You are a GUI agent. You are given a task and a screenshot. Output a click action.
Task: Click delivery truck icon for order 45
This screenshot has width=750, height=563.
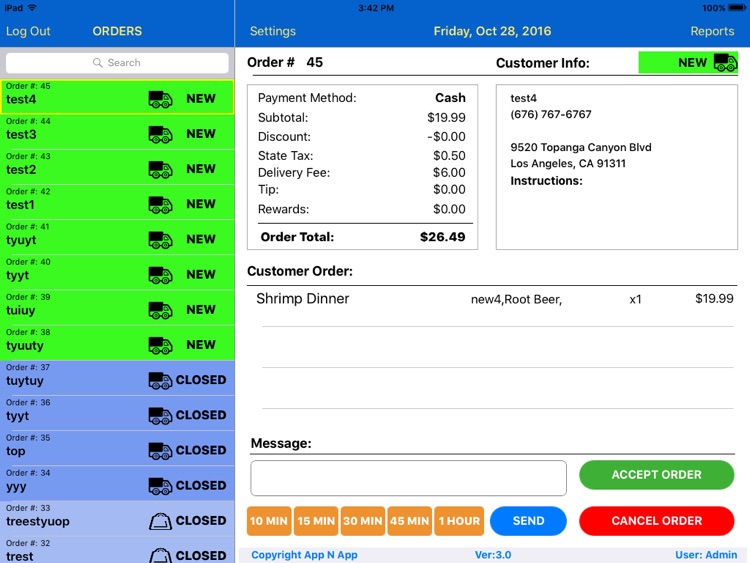(x=160, y=99)
